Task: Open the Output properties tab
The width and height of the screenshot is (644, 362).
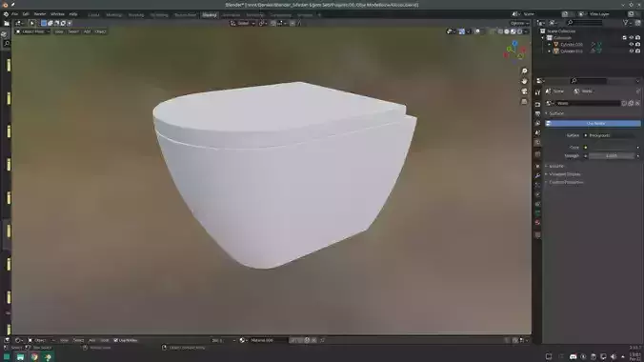Action: point(537,113)
